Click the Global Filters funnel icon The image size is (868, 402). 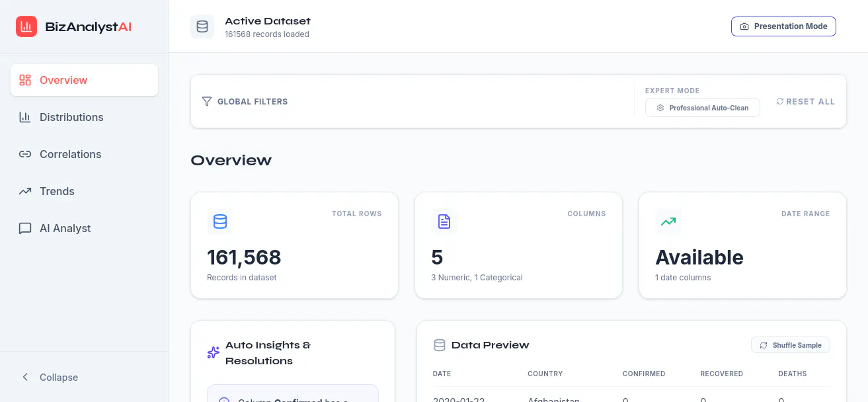[x=207, y=101]
